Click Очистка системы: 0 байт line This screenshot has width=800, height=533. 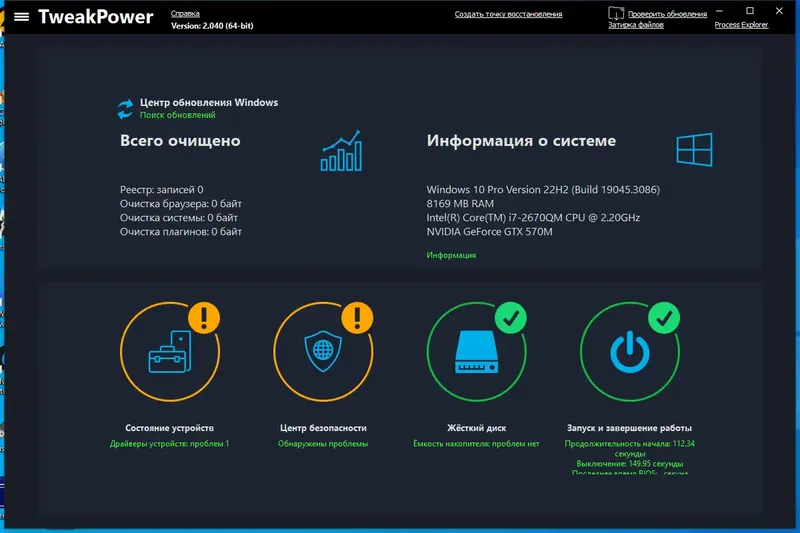click(179, 218)
